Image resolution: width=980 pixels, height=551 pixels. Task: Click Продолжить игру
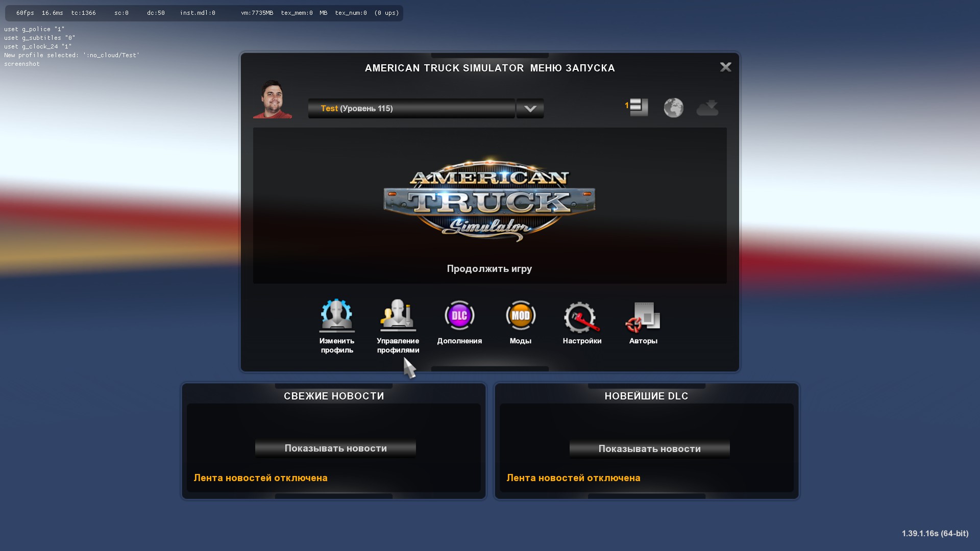[489, 268]
